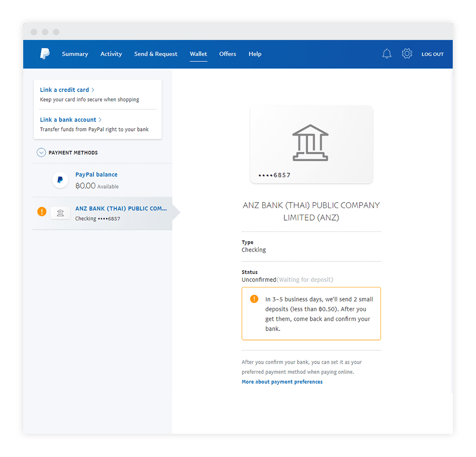Click the bank icon next to Checking account
The height and width of the screenshot is (457, 476).
[x=60, y=213]
